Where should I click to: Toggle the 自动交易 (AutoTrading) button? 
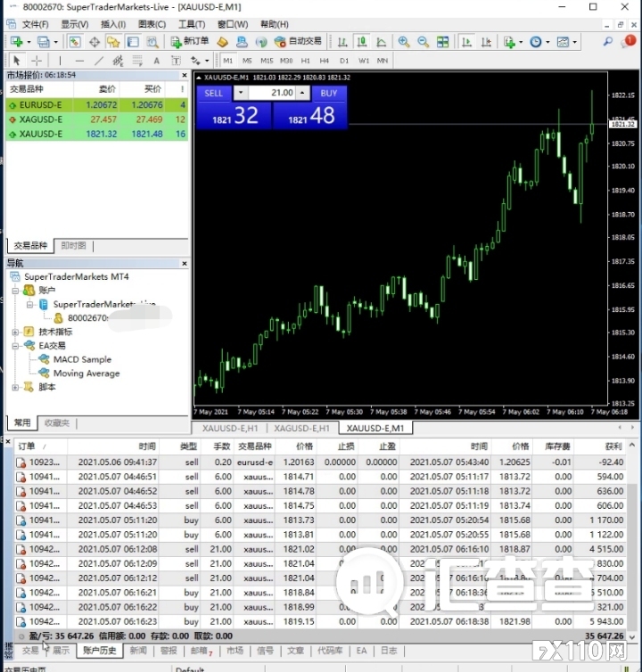(298, 42)
